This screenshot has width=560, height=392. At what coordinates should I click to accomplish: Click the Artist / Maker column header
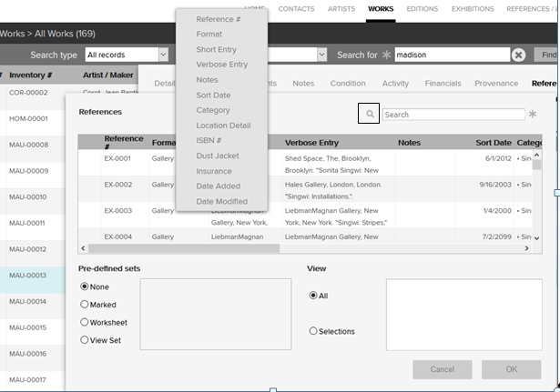click(107, 75)
